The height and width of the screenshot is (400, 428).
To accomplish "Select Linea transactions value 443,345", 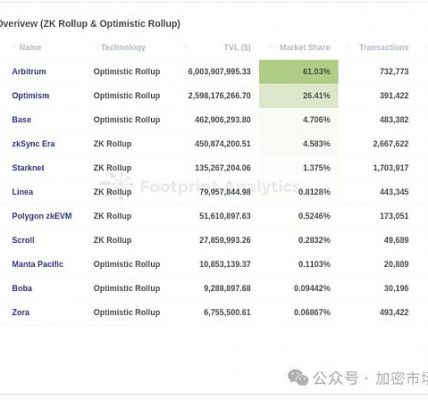I will (394, 192).
